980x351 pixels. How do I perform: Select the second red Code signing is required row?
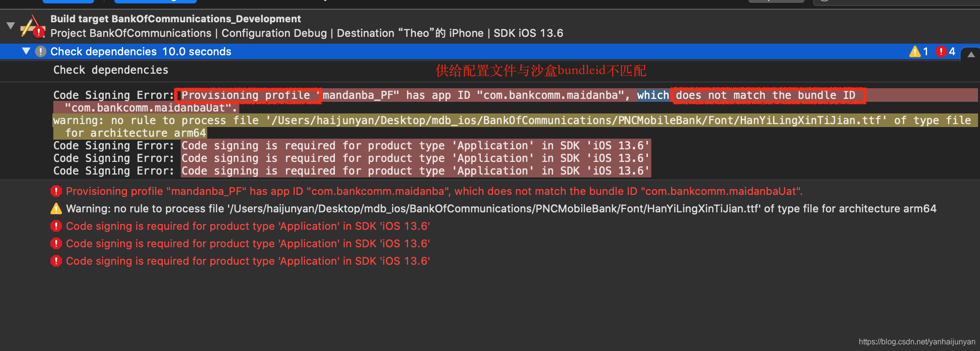point(248,243)
